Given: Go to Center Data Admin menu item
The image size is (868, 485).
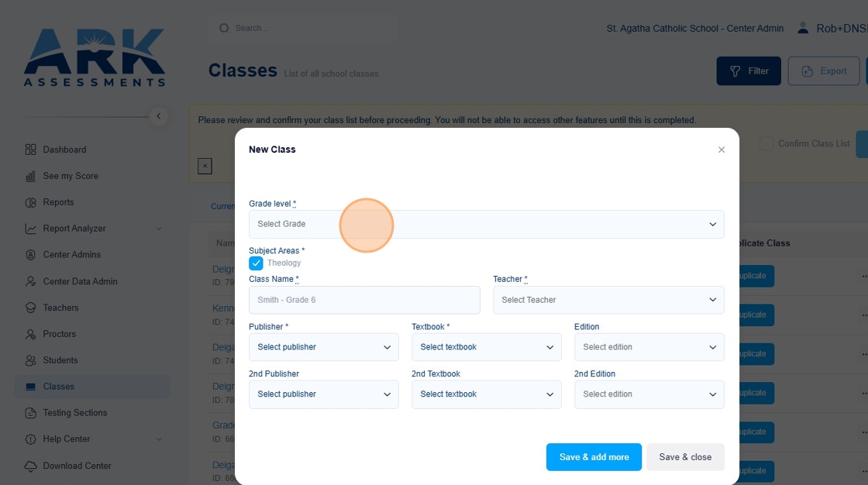Looking at the screenshot, I should (x=80, y=281).
